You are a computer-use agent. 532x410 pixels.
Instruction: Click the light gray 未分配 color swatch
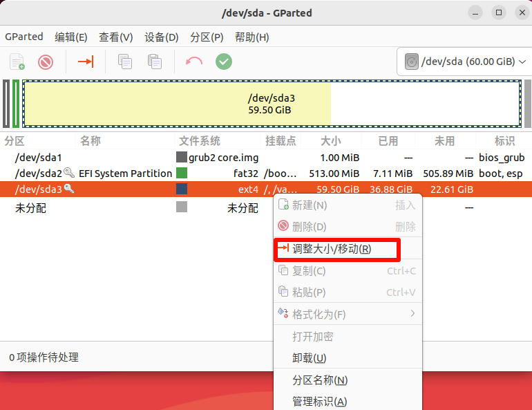182,207
